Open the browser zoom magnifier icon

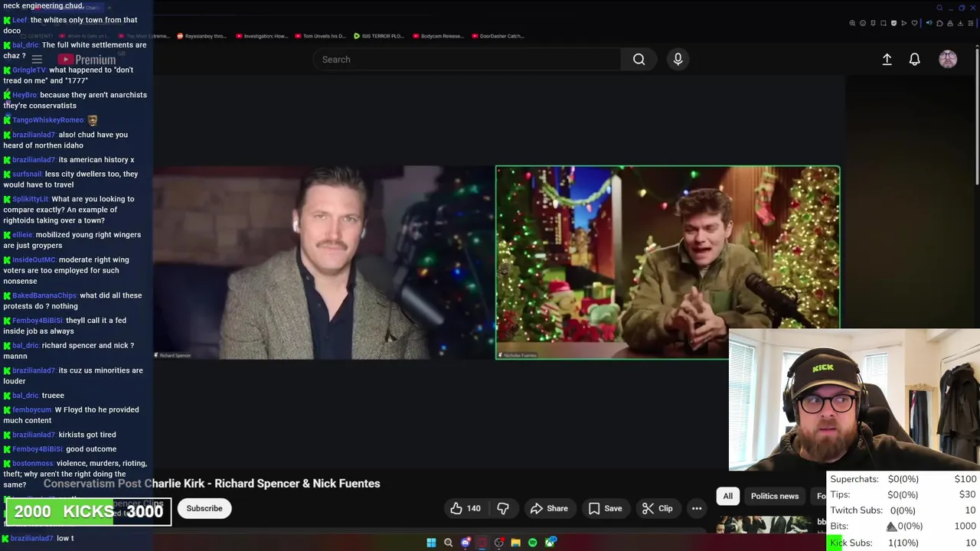[x=852, y=23]
